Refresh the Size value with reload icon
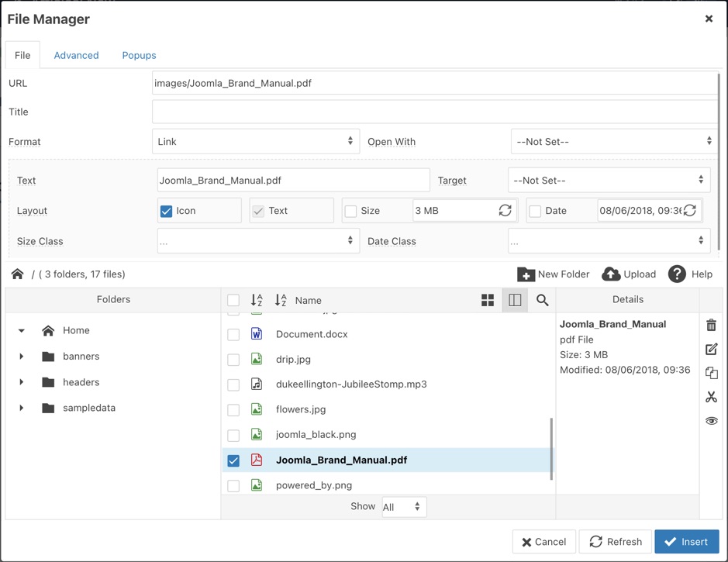 [x=505, y=211]
